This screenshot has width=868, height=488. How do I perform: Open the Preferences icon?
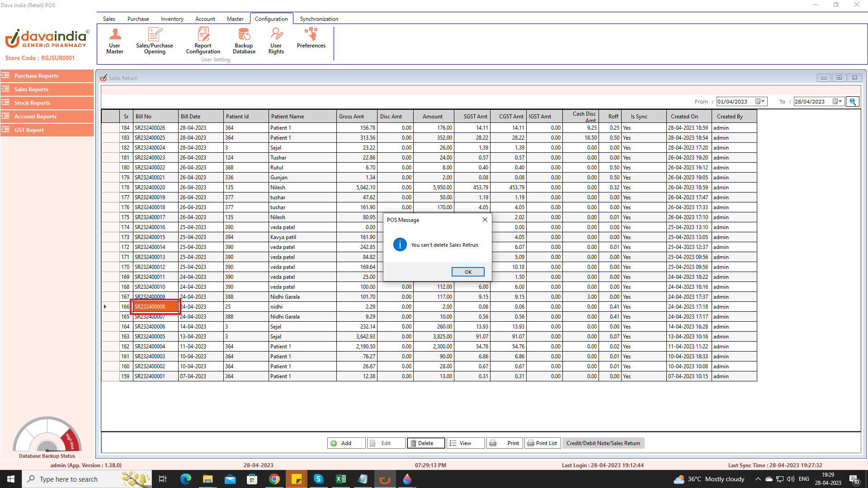311,38
